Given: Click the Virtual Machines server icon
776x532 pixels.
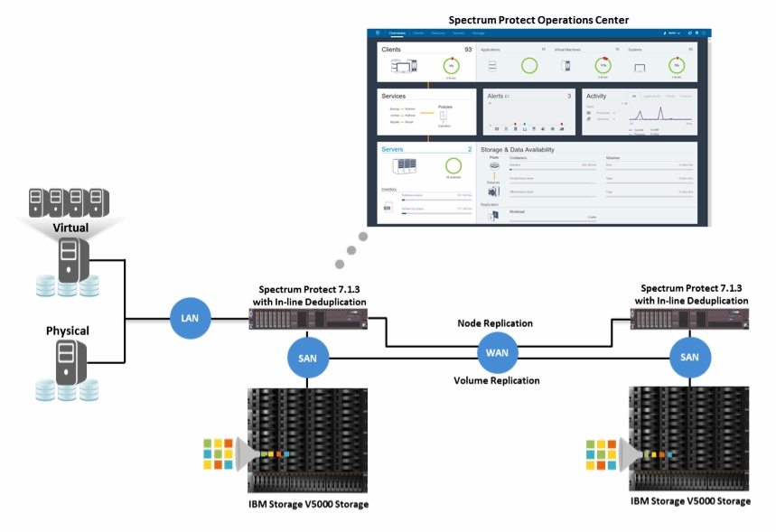Looking at the screenshot, I should tap(566, 66).
